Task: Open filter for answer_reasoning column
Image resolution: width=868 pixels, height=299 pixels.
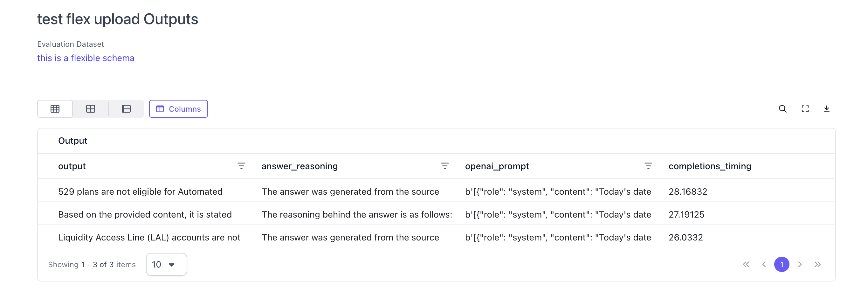Action: click(445, 166)
